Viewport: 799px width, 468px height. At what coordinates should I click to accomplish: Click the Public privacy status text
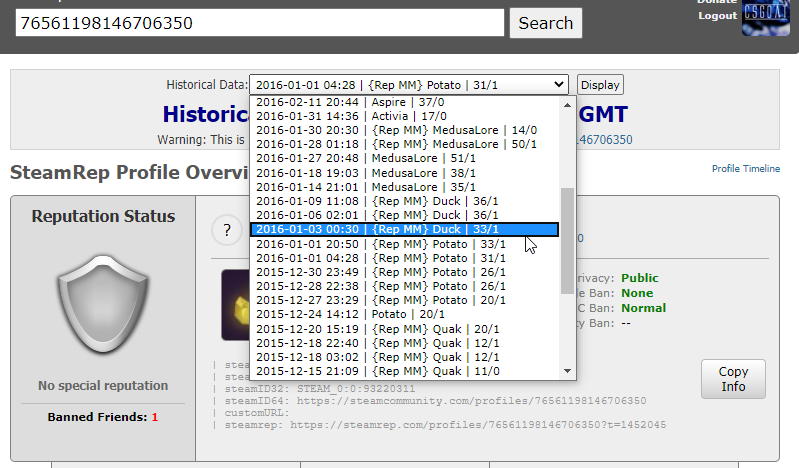coord(640,278)
